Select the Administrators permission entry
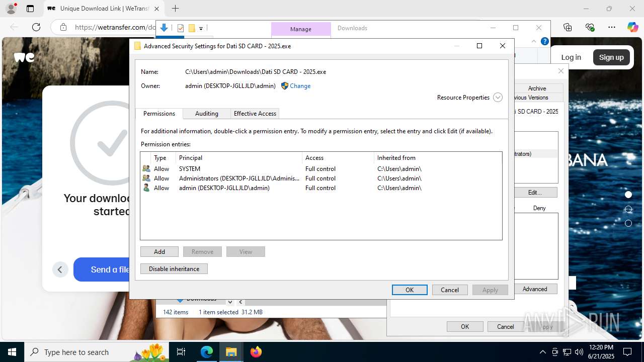 (x=321, y=178)
